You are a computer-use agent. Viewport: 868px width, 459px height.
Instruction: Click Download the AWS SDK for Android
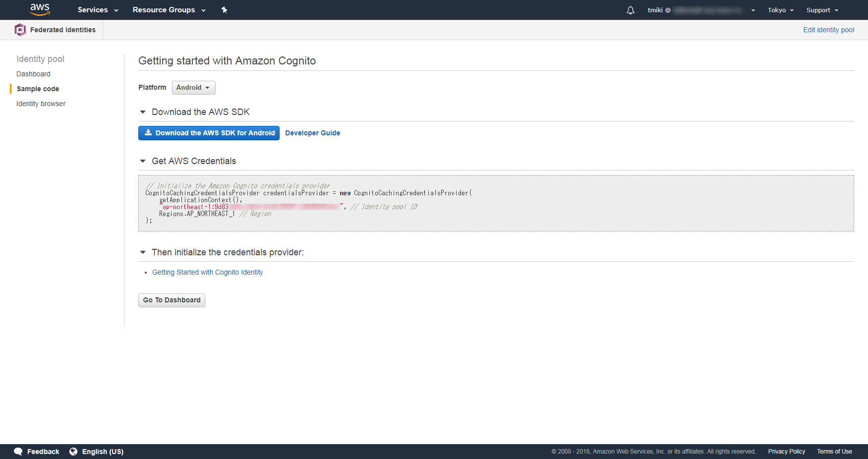tap(209, 133)
